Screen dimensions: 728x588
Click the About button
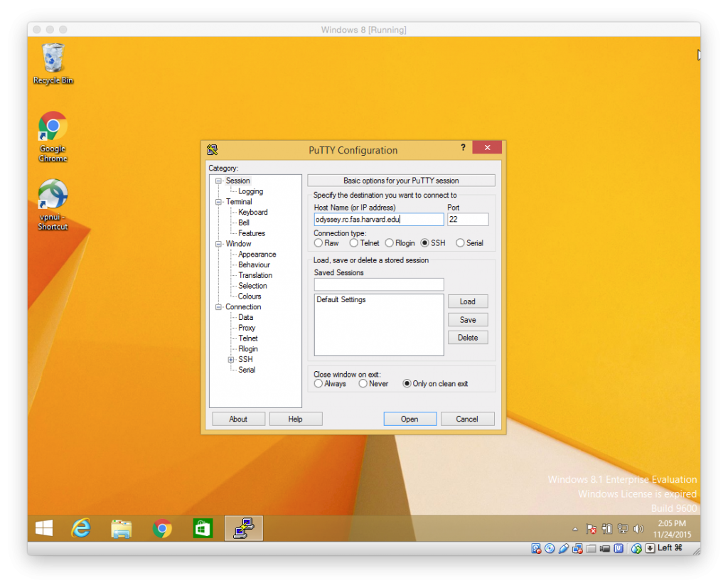coord(238,419)
